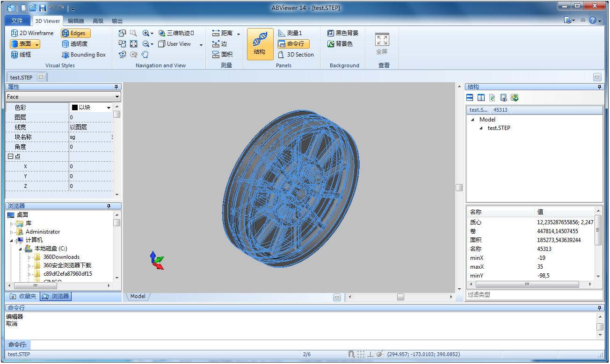Click the save icon in title bar
The image size is (610, 364).
point(43,8)
